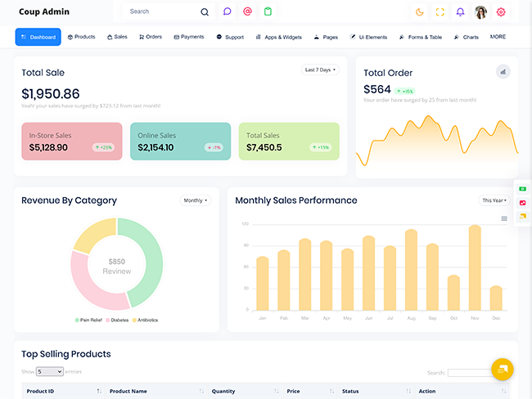Toggle dark mode with the moon icon
The height and width of the screenshot is (399, 532).
(x=420, y=11)
